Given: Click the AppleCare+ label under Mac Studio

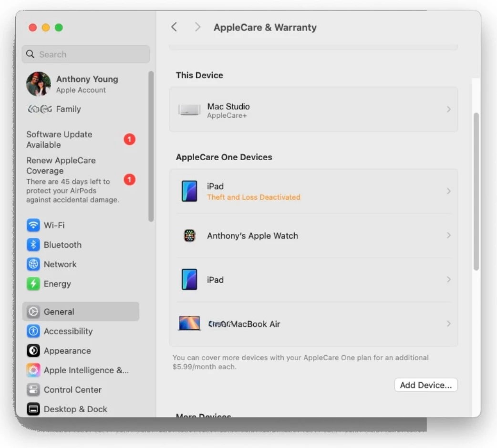Looking at the screenshot, I should [x=227, y=115].
